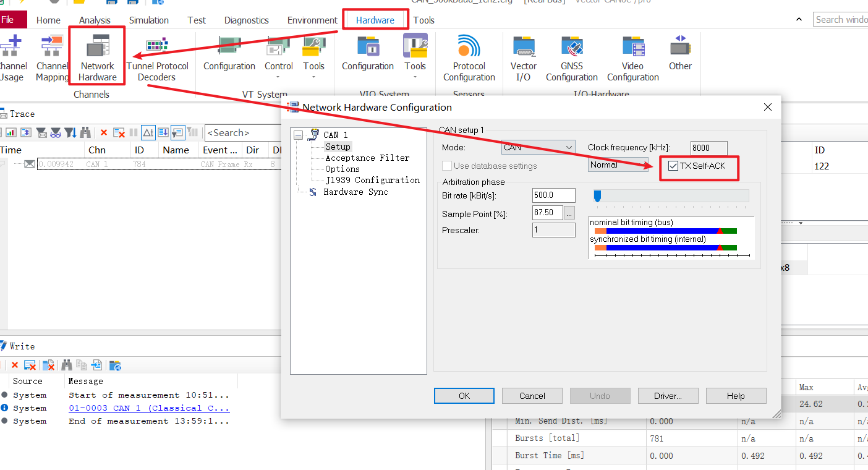Select the Setup tree item
Viewport: 868px width, 470px height.
338,147
